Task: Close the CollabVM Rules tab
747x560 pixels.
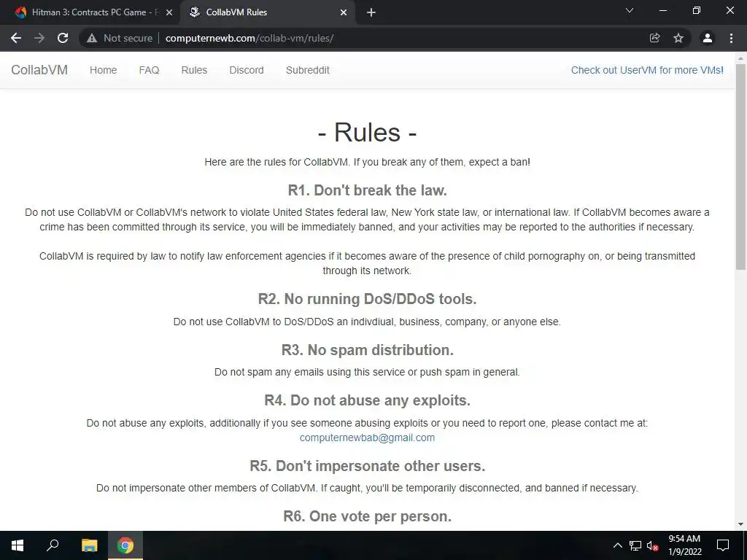Action: 344,12
